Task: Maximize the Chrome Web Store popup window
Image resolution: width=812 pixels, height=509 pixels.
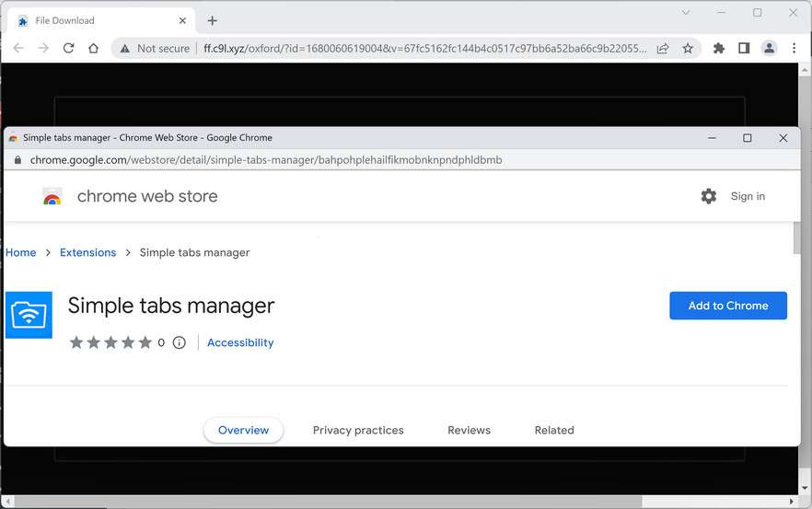Action: click(x=748, y=138)
